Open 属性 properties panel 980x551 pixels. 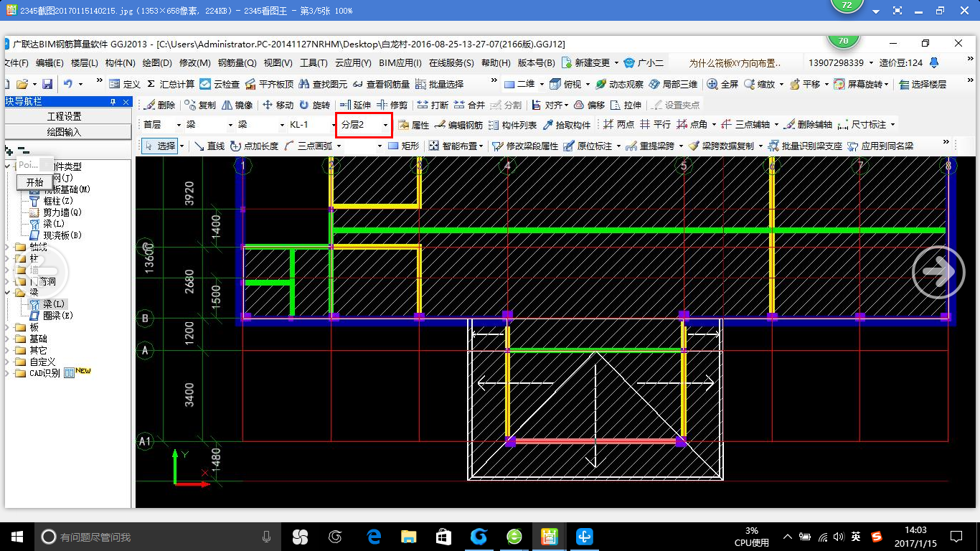click(414, 125)
